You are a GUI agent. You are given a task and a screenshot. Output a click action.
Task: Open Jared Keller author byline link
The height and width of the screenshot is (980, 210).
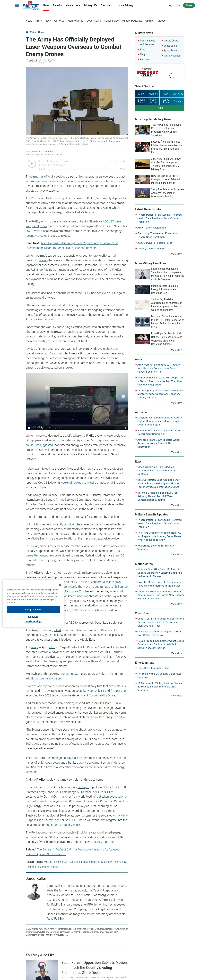(48, 151)
